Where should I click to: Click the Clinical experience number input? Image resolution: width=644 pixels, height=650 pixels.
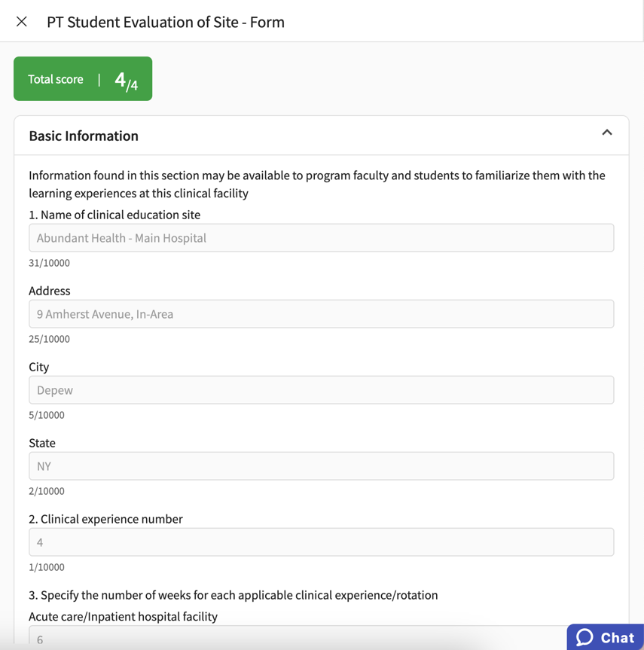pyautogui.click(x=322, y=542)
